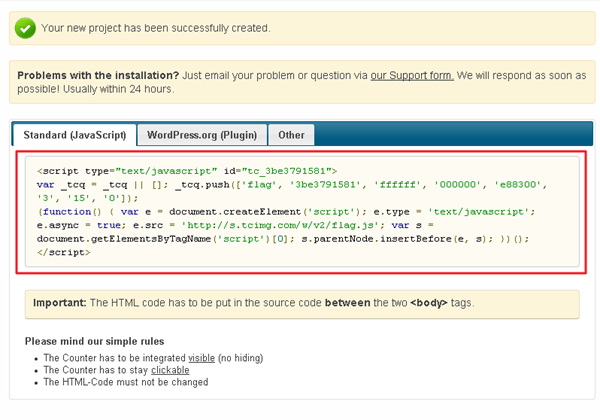This screenshot has height=420, width=600.
Task: Click the '(function()' code line
Action: point(286,212)
